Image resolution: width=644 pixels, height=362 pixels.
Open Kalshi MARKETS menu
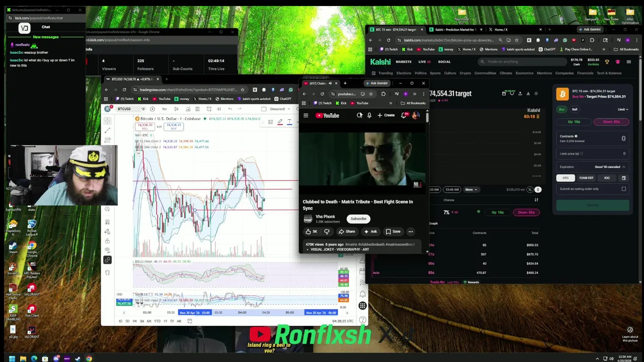pos(404,62)
